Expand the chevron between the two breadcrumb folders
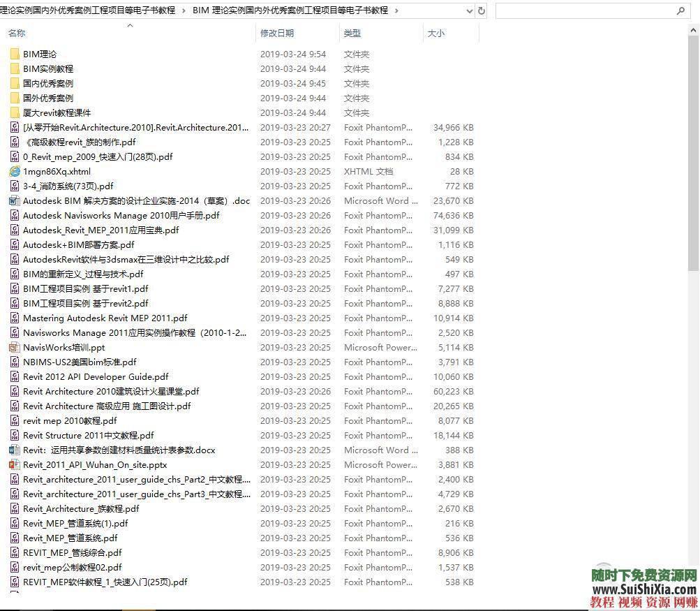The image size is (700, 611). [184, 10]
